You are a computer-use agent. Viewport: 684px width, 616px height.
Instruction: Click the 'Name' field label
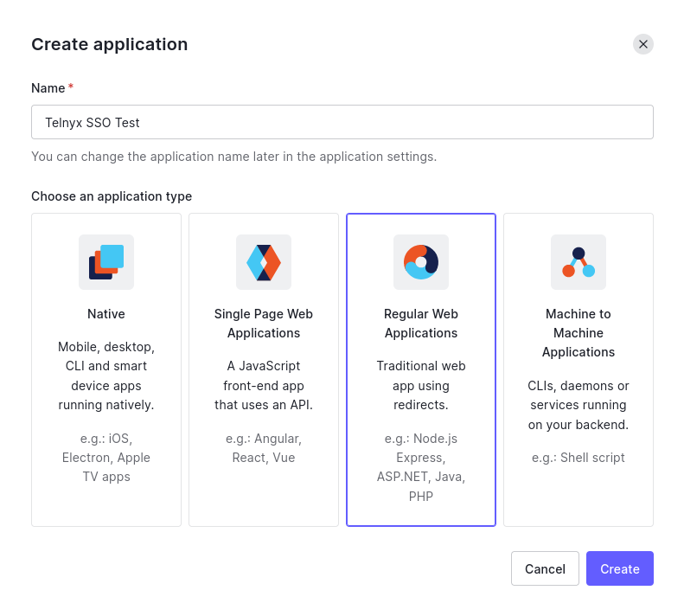pos(48,88)
